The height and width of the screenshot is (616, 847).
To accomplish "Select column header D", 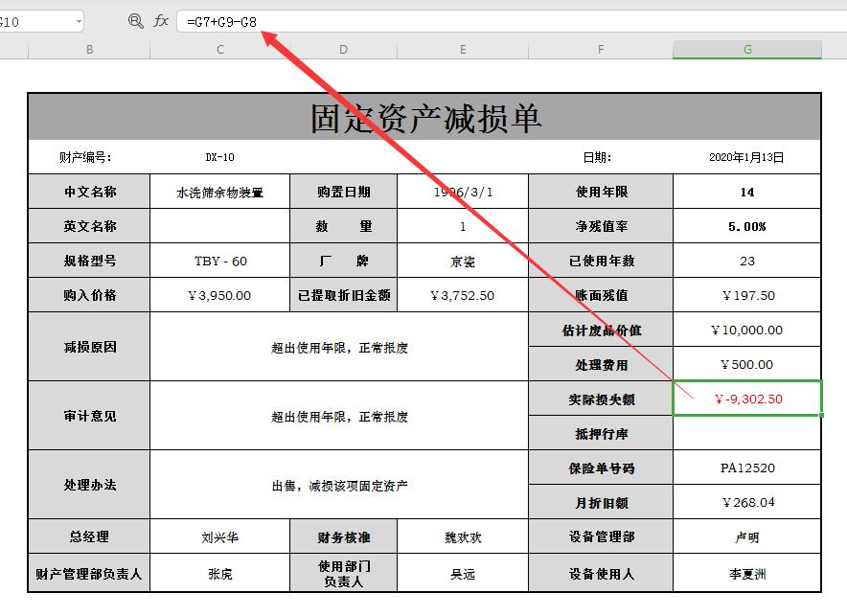I will coord(342,48).
